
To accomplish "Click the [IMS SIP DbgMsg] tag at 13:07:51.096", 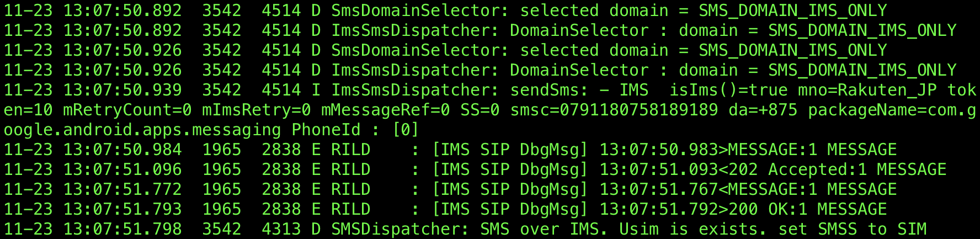I will (x=510, y=169).
